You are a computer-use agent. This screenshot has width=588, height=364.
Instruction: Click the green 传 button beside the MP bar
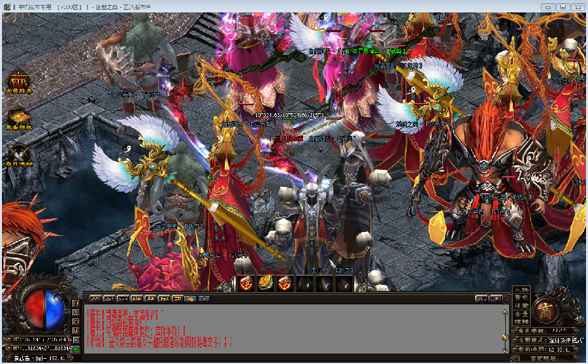pyautogui.click(x=76, y=350)
